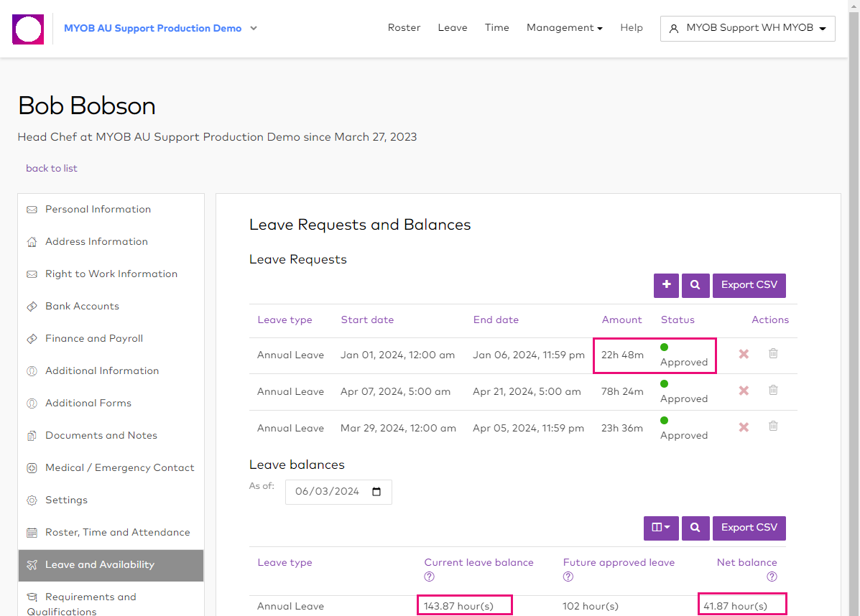
Task: Expand the Management menu
Action: tap(564, 28)
